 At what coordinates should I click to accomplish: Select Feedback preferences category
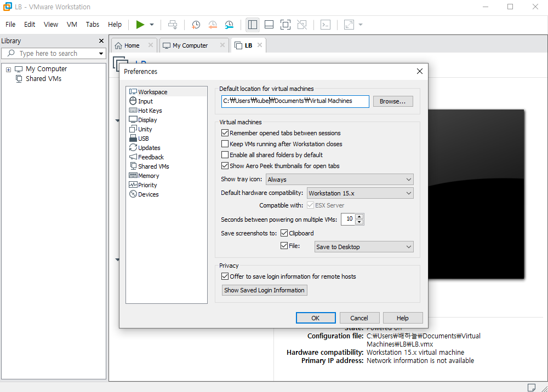[x=151, y=157]
